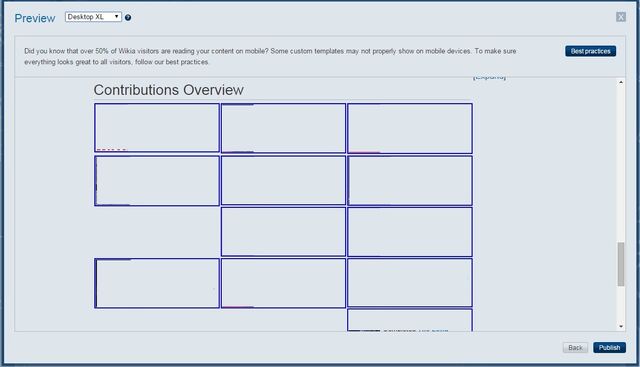The width and height of the screenshot is (640, 367).
Task: Click the help question mark icon
Action: (x=128, y=18)
